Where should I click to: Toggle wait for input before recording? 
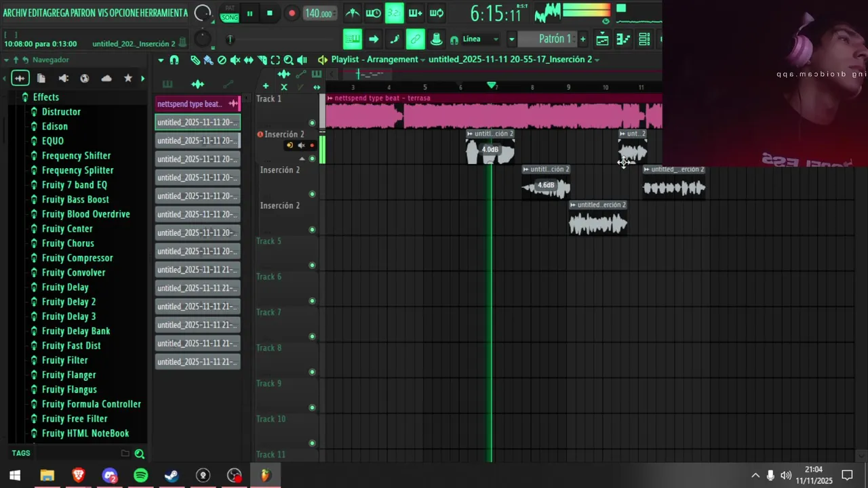pos(373,13)
